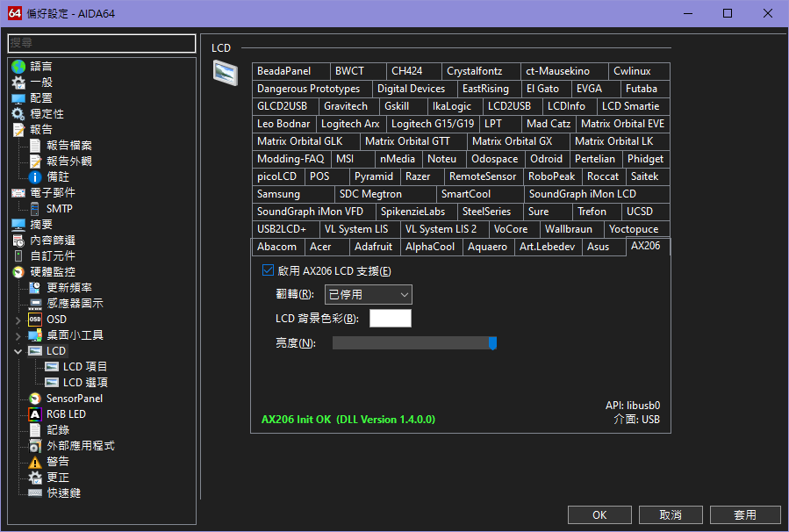The height and width of the screenshot is (532, 789).
Task: Click the globe icon beside 語言
Action: (18, 67)
